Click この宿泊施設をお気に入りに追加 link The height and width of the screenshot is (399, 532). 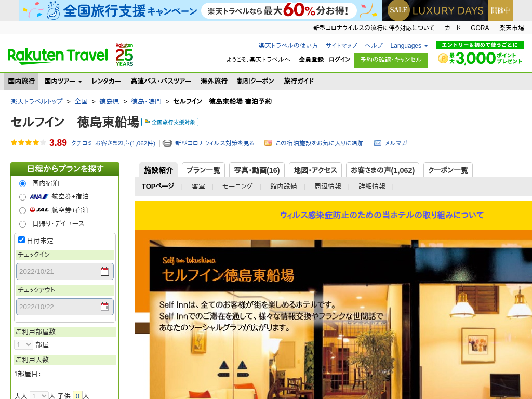tap(320, 143)
